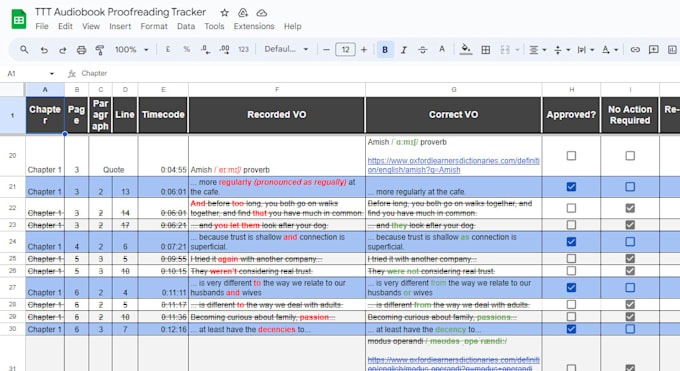Click the formula bar showing Chapter
The image size is (680, 371).
tap(94, 74)
